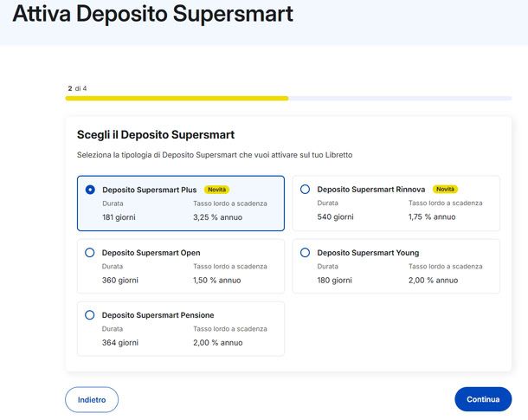The width and height of the screenshot is (528, 420).
Task: Choose Deposito Supersmart Open radio button
Action: (x=89, y=253)
